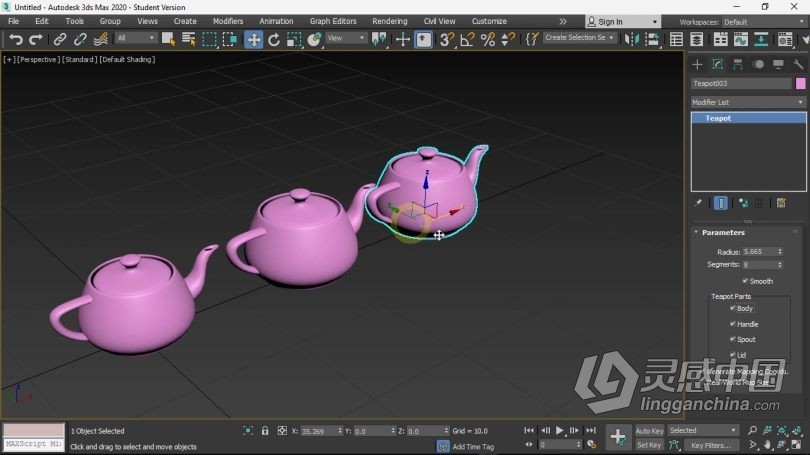Screen dimensions: 810x455
Task: Open the Workspaces Default dropdown
Action: (763, 22)
